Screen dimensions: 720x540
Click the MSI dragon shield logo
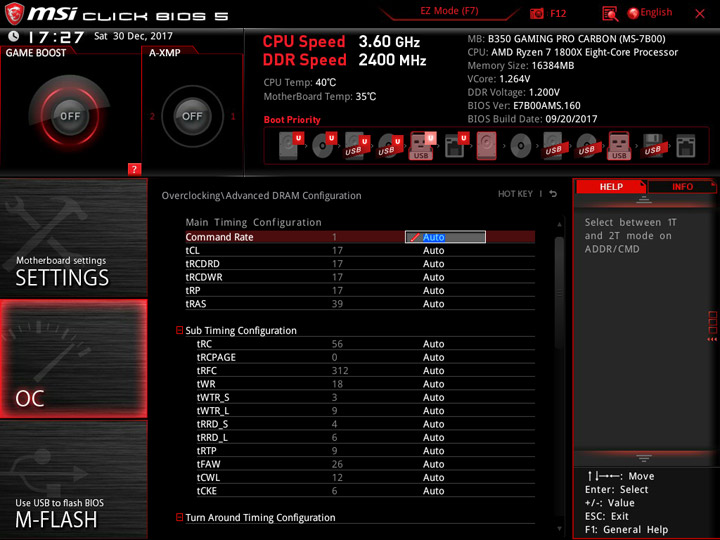point(14,14)
